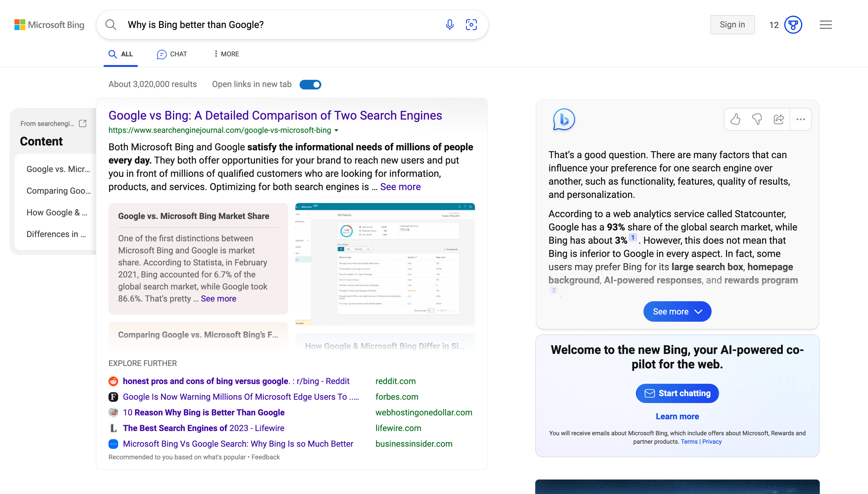Click citation 1 superscript in chat answer
The width and height of the screenshot is (868, 494).
tap(632, 237)
